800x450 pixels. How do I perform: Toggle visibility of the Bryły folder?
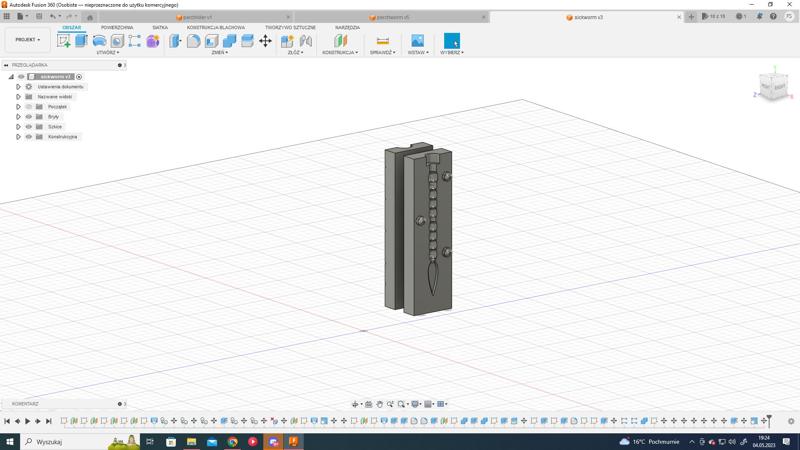29,117
